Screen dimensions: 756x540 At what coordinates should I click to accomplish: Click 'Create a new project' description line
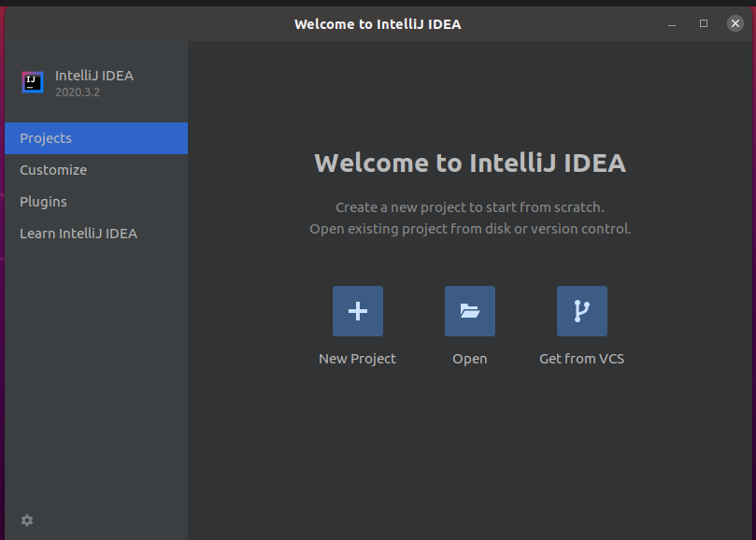tap(470, 207)
